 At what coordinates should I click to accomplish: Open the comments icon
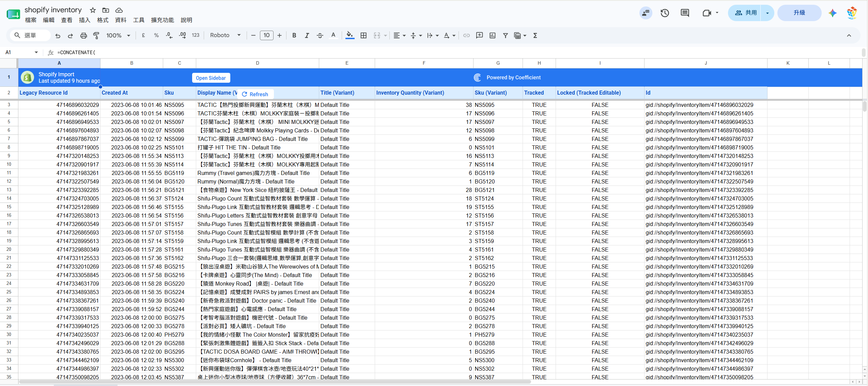[x=685, y=13]
